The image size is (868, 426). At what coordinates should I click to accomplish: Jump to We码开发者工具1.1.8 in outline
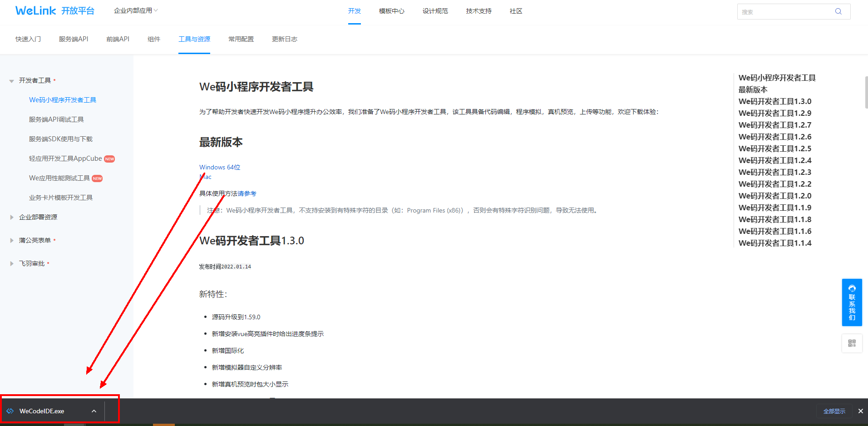click(x=775, y=219)
